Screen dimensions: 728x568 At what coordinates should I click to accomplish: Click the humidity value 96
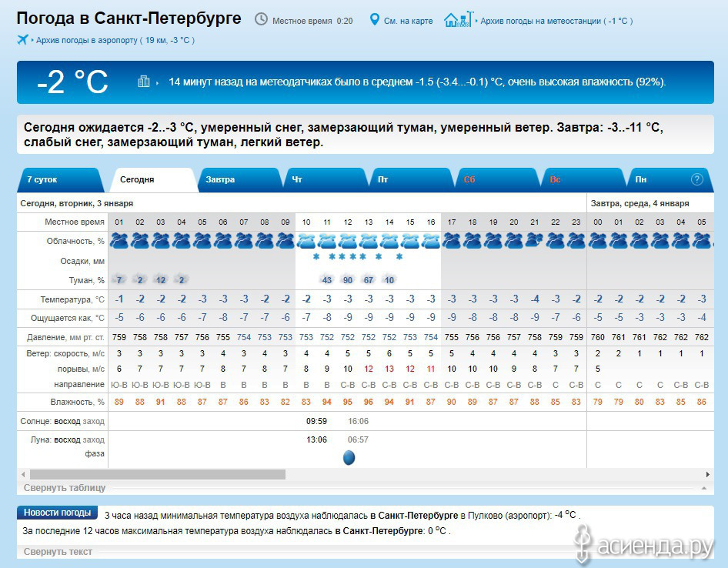pos(368,402)
